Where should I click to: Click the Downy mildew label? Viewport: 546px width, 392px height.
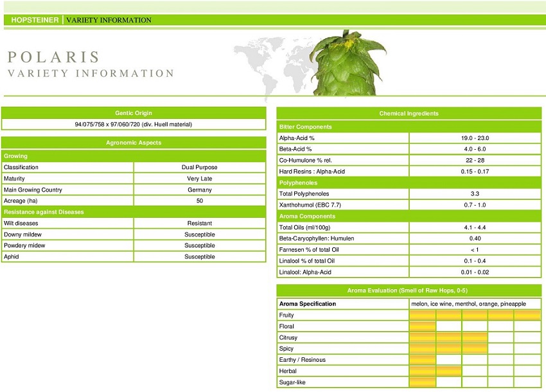(22, 235)
